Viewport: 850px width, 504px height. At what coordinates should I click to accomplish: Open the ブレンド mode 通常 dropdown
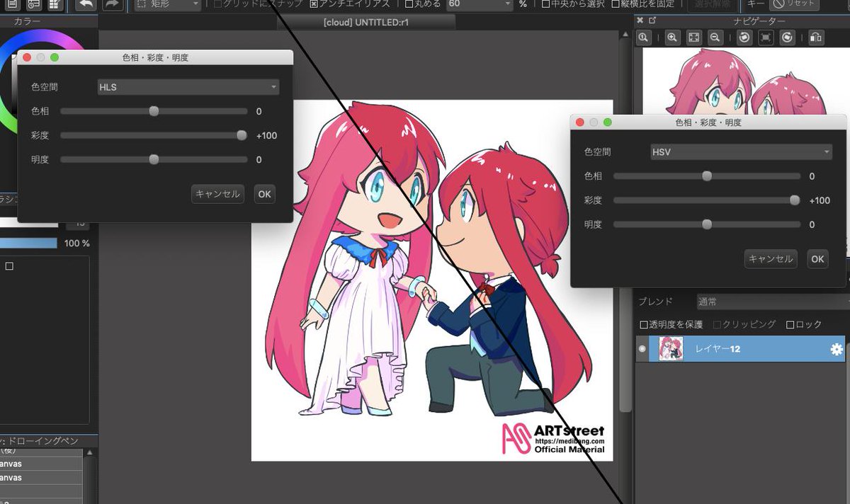pos(772,302)
